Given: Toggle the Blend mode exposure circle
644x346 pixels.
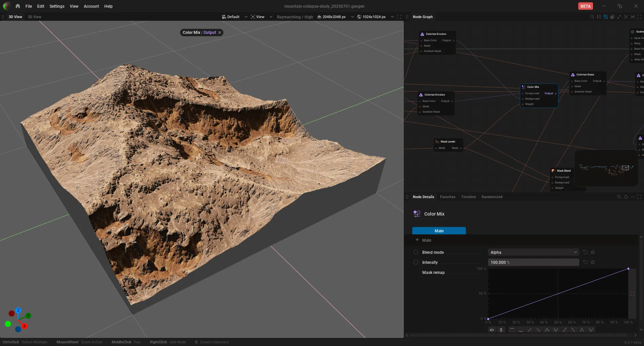Looking at the screenshot, I should (416, 252).
